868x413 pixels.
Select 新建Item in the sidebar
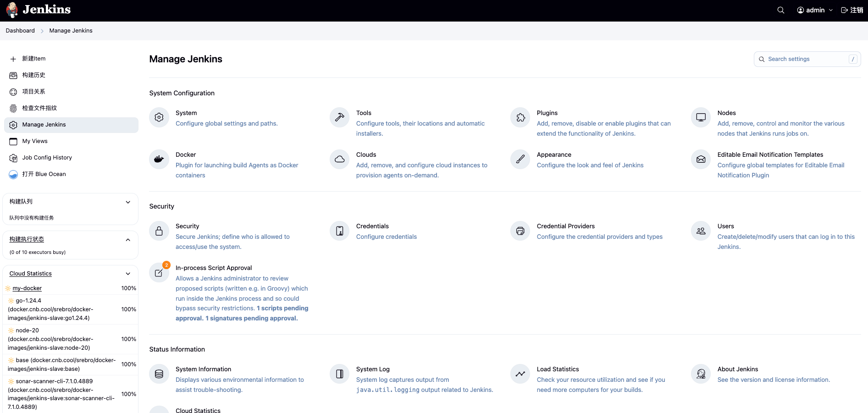(34, 59)
